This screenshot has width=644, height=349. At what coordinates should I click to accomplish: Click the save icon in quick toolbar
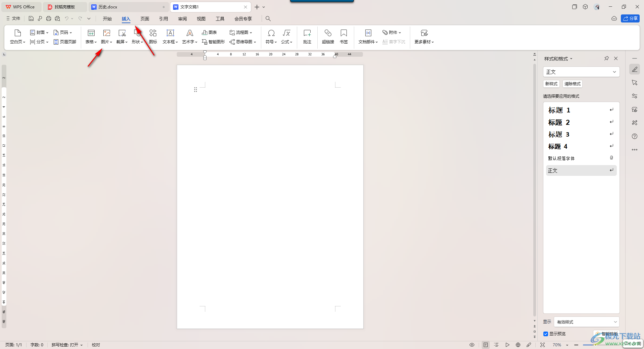(31, 18)
